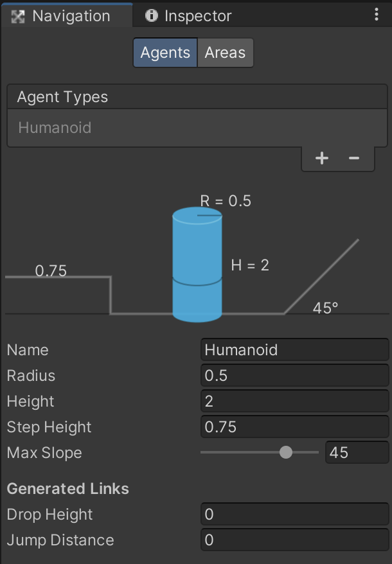
Task: Click the Drop Height field
Action: (294, 515)
